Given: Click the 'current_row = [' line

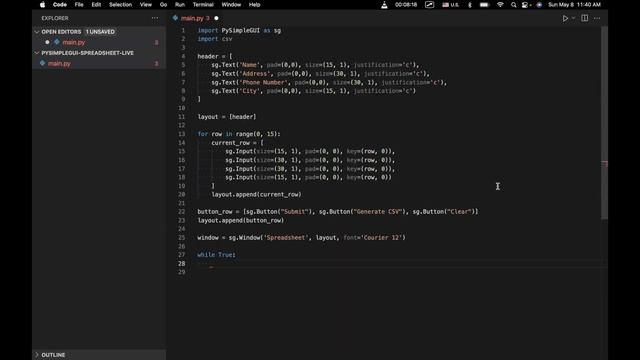Looking at the screenshot, I should tap(237, 143).
